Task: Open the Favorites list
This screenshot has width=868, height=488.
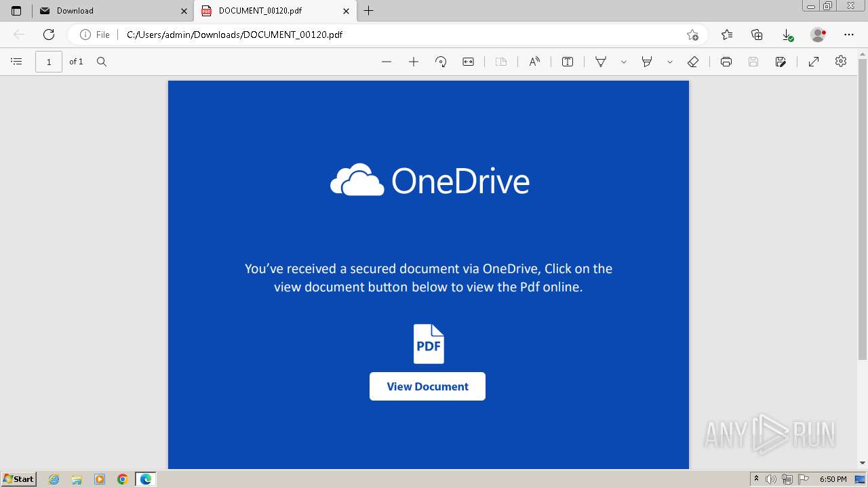Action: coord(727,35)
